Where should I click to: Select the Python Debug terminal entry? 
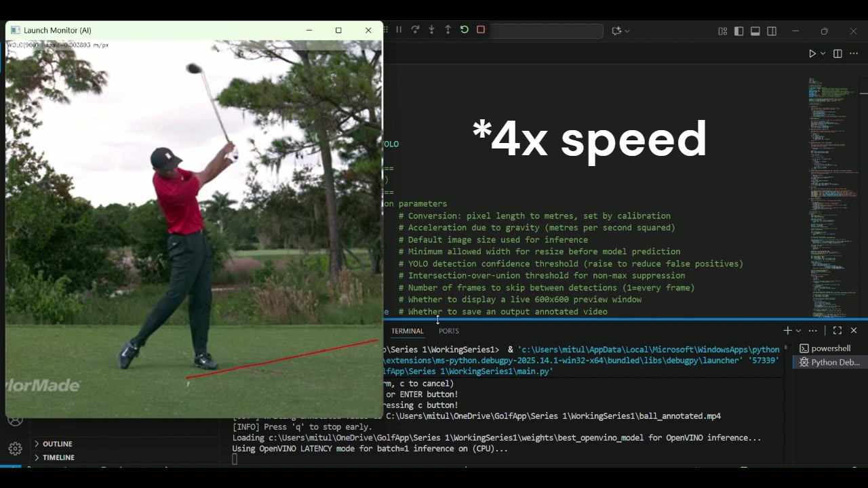[x=830, y=362]
